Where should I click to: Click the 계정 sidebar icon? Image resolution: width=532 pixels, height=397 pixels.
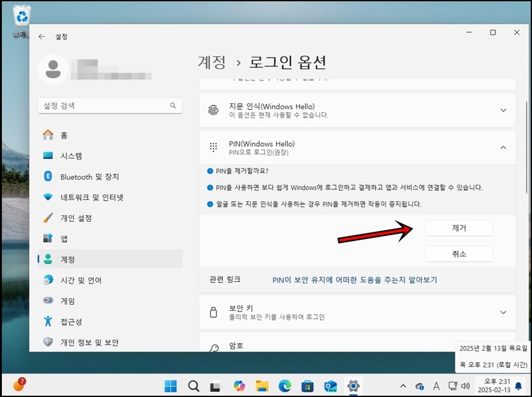pyautogui.click(x=48, y=259)
